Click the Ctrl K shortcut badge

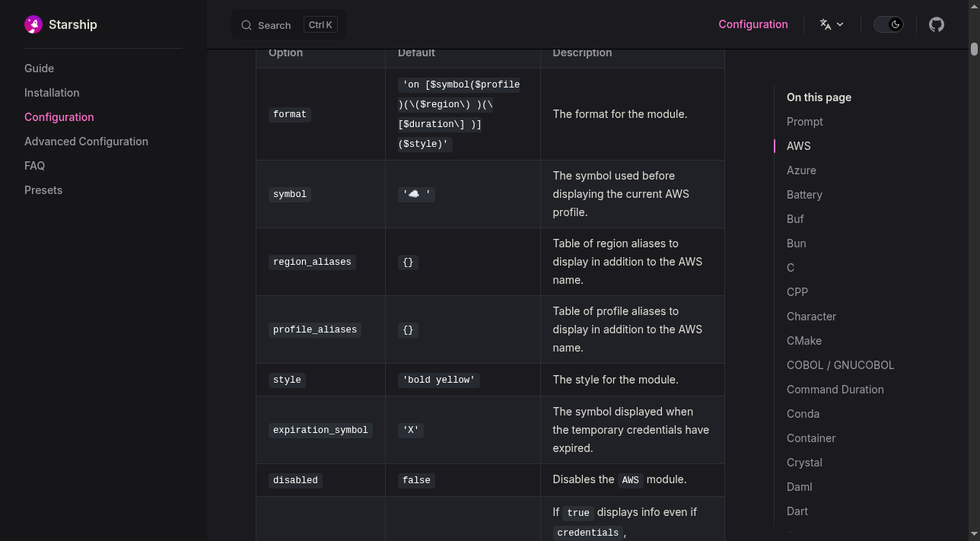pos(320,25)
